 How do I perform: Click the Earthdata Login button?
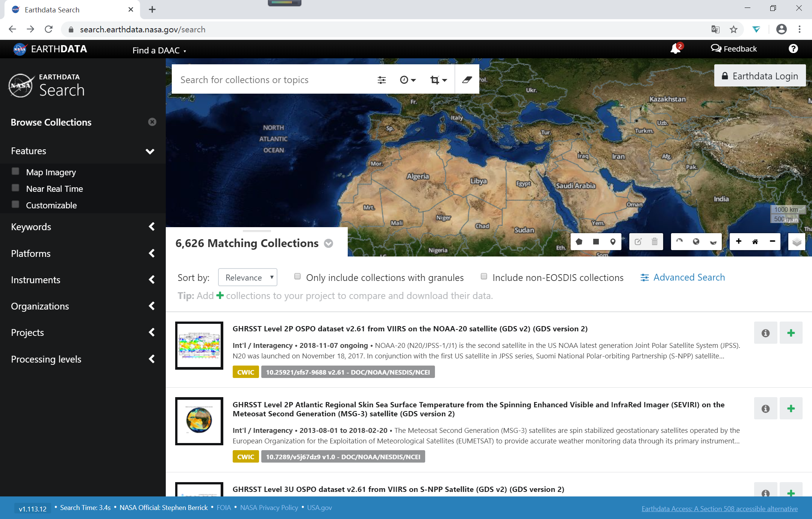(760, 76)
